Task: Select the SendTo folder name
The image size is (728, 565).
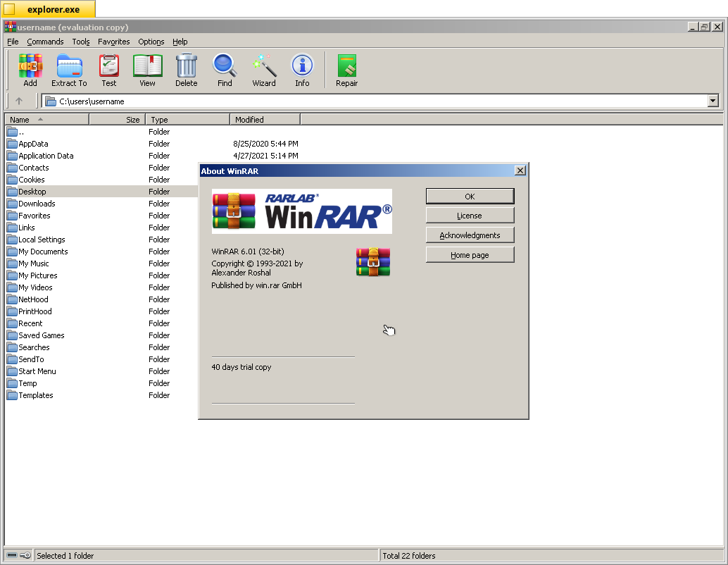Action: coord(31,359)
